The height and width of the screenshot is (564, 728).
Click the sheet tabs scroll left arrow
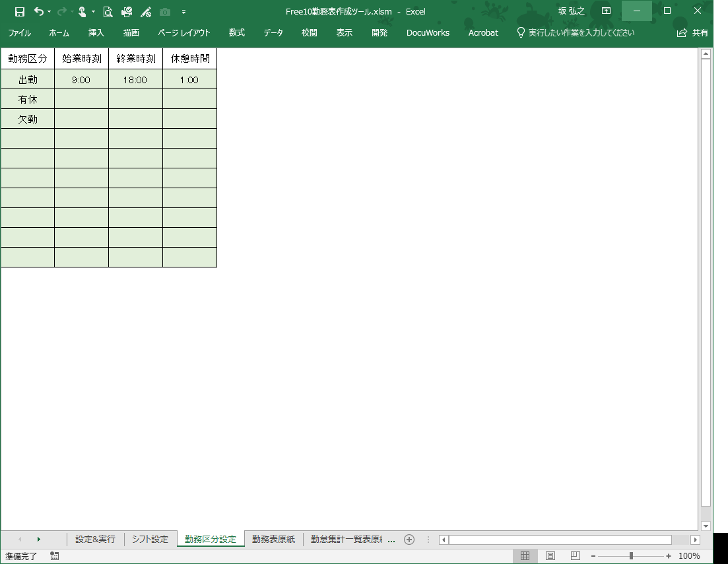click(x=20, y=540)
